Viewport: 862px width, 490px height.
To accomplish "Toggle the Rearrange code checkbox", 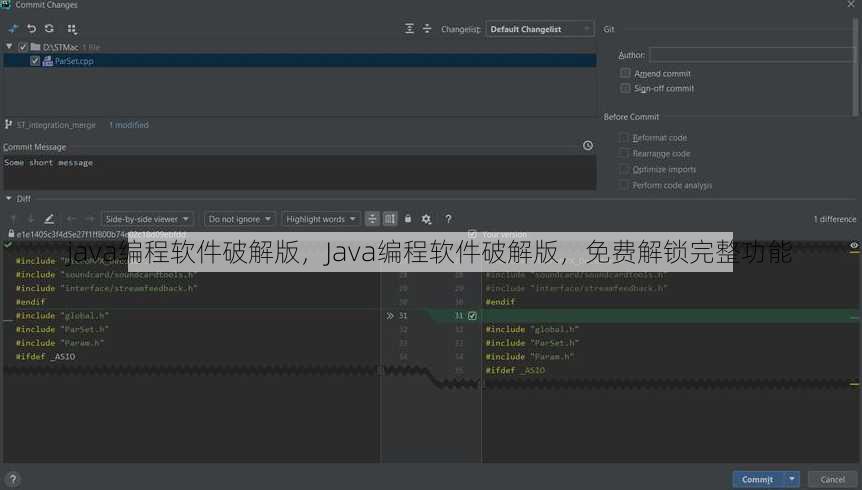I will pyautogui.click(x=623, y=153).
